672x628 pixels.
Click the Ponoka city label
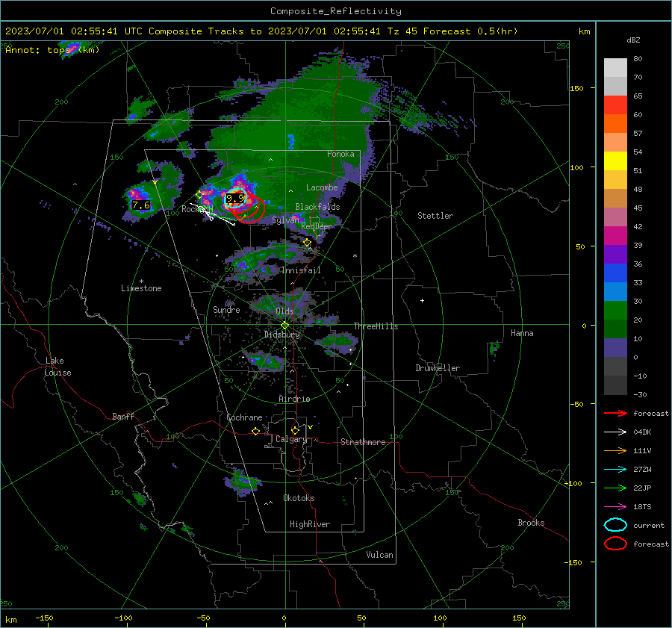coord(340,154)
